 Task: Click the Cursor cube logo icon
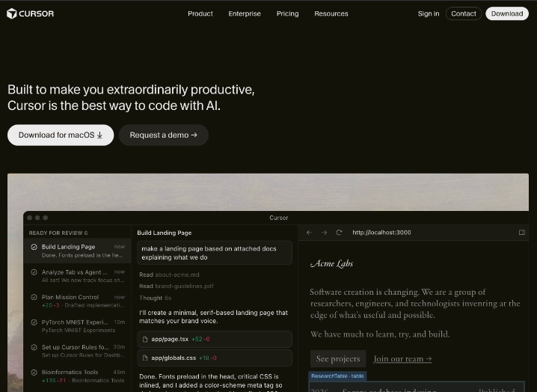click(12, 13)
